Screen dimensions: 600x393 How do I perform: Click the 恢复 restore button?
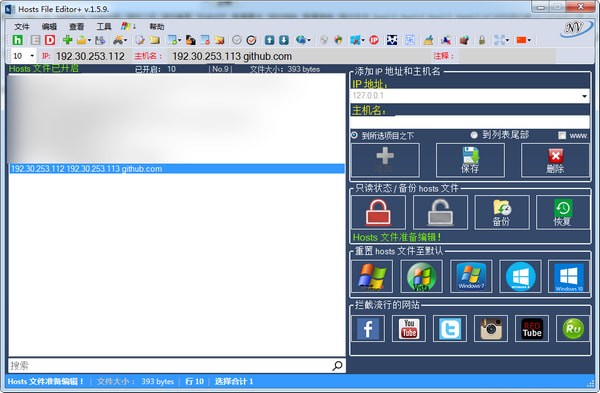tap(563, 212)
